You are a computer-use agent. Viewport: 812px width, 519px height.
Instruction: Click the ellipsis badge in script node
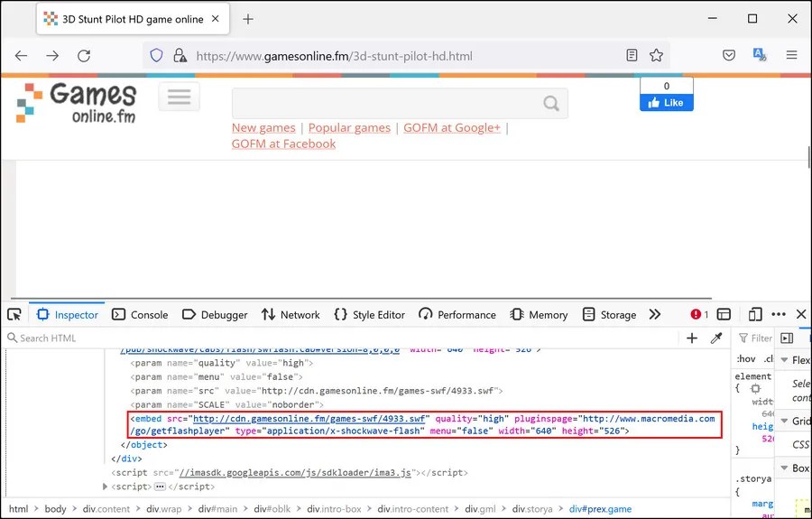click(160, 487)
